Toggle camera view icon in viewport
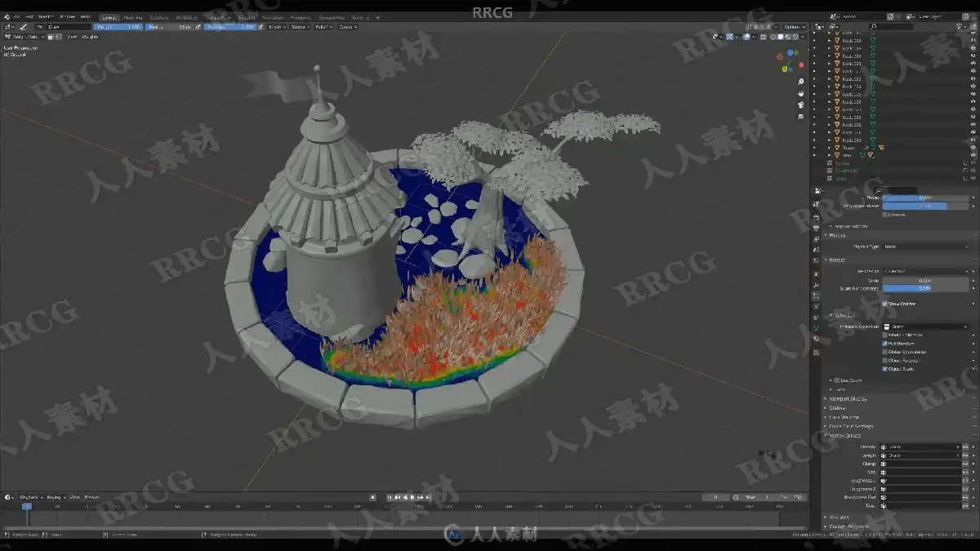The width and height of the screenshot is (980, 551). coord(801,105)
